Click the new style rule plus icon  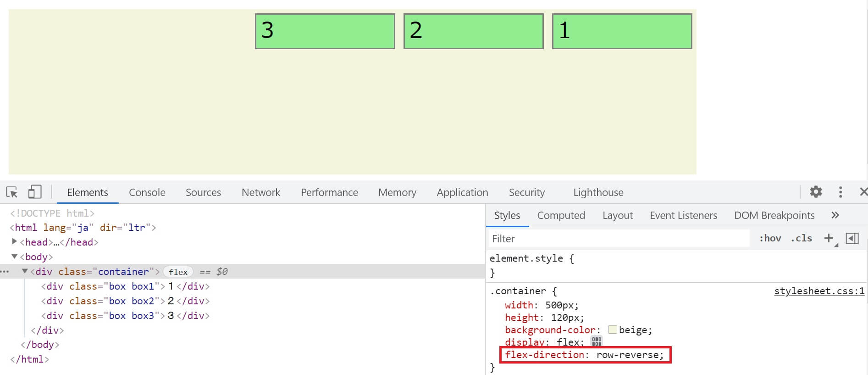828,238
